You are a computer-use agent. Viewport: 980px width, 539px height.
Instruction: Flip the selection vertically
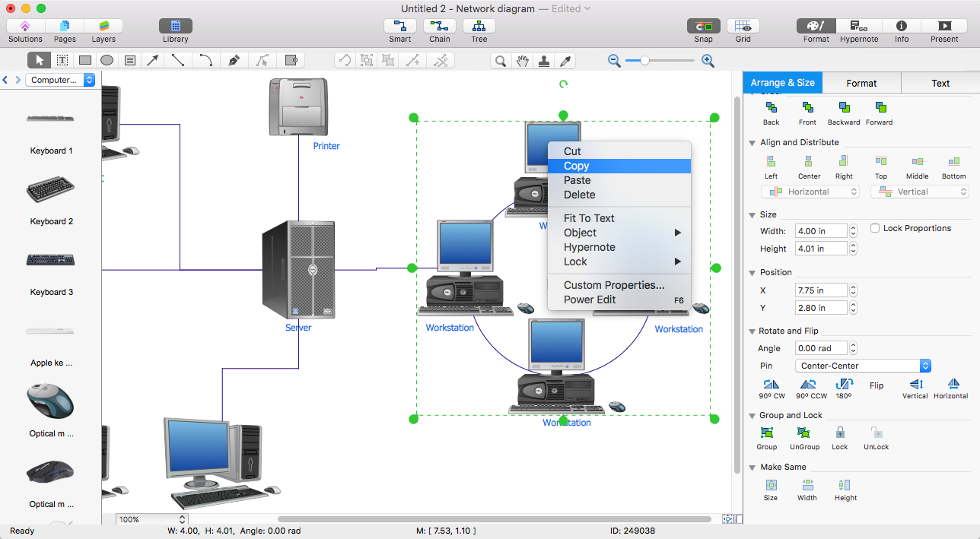[915, 388]
